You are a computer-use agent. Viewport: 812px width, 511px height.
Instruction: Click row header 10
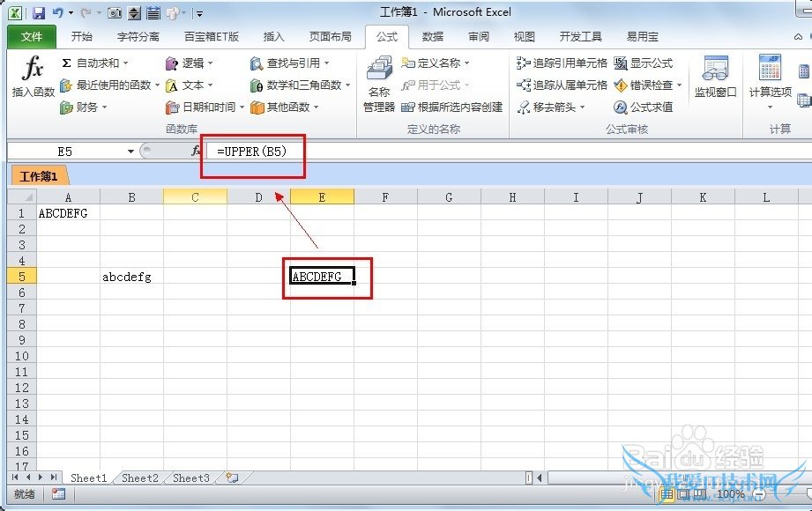pos(22,356)
